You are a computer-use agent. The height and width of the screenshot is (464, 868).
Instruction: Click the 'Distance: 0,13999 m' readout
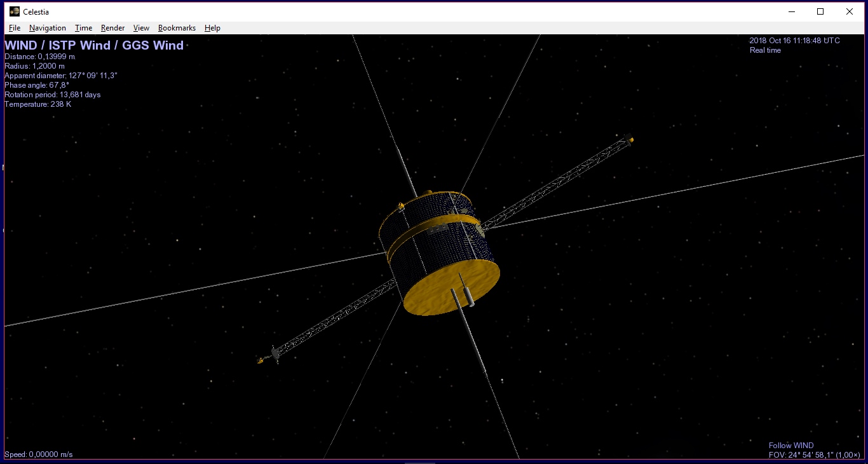click(39, 57)
